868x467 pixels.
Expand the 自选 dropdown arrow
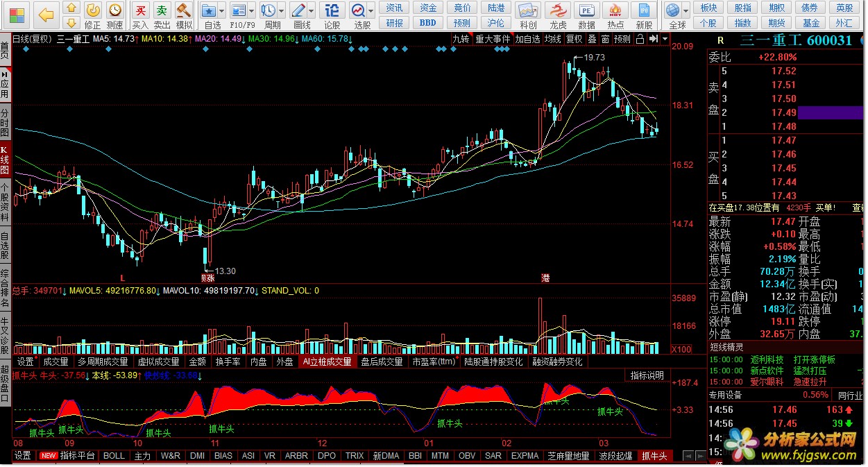(x=222, y=11)
